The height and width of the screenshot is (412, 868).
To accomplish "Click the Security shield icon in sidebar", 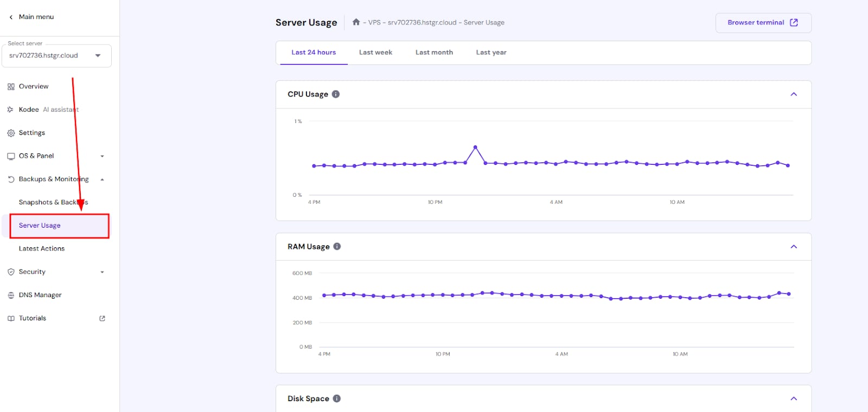I will click(11, 272).
